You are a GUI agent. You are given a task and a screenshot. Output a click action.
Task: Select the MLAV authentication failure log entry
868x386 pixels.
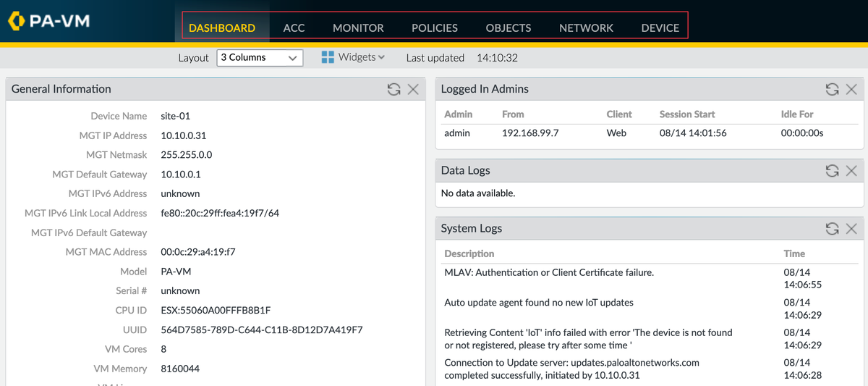pyautogui.click(x=549, y=272)
